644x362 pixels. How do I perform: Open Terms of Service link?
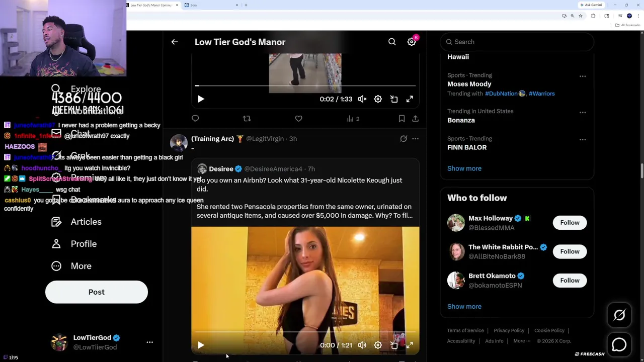(x=465, y=330)
